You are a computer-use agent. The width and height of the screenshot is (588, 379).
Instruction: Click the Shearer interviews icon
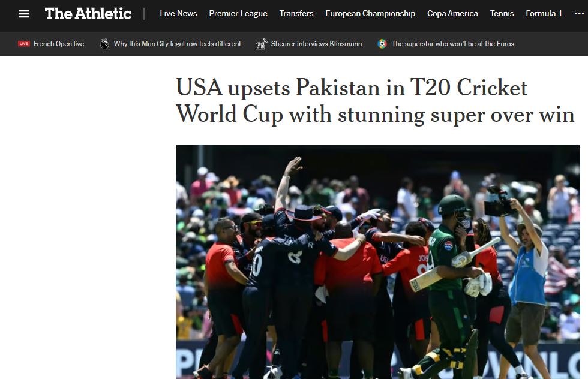coord(261,44)
